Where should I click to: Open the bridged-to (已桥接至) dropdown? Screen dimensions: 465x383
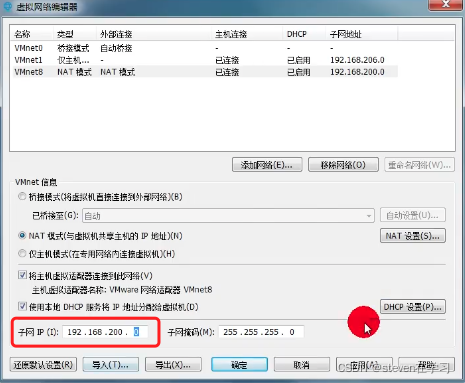[x=228, y=216]
